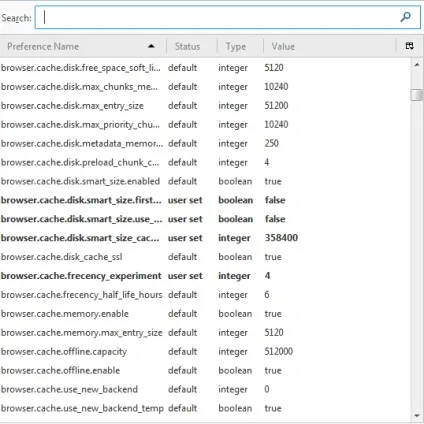Select browser.cache.use_new_backend preference name
424x424 pixels.
click(69, 389)
